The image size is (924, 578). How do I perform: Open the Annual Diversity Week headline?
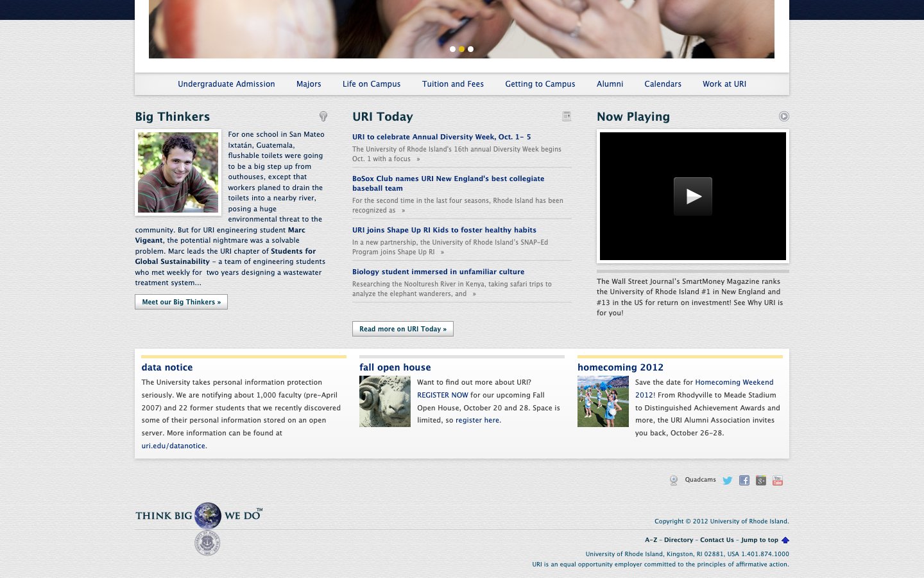(x=441, y=137)
